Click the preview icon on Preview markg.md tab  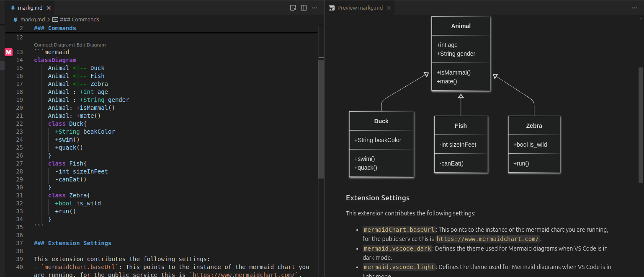(x=331, y=7)
